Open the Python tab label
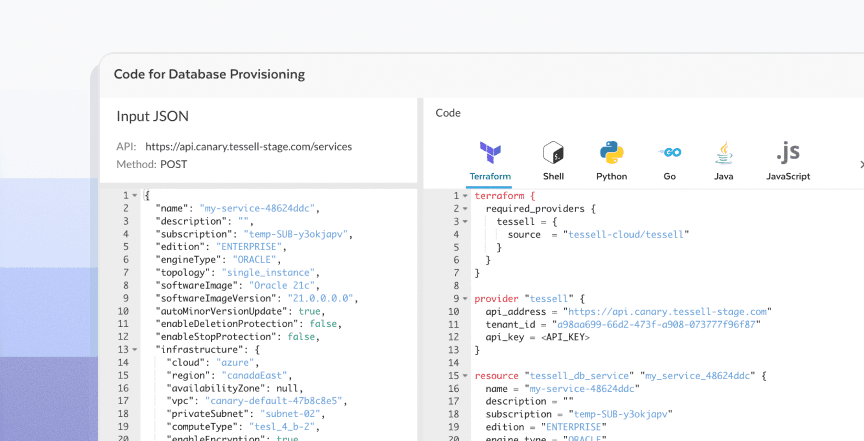 612,176
